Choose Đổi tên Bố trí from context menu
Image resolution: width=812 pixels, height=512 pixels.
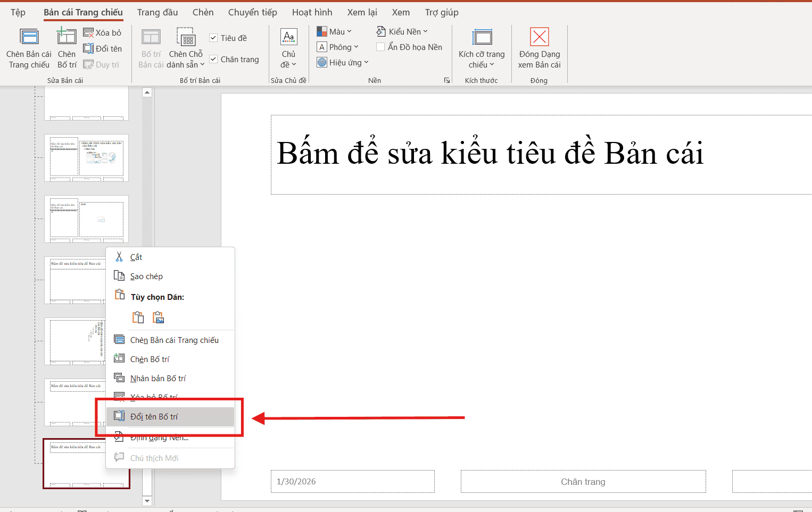tap(155, 416)
